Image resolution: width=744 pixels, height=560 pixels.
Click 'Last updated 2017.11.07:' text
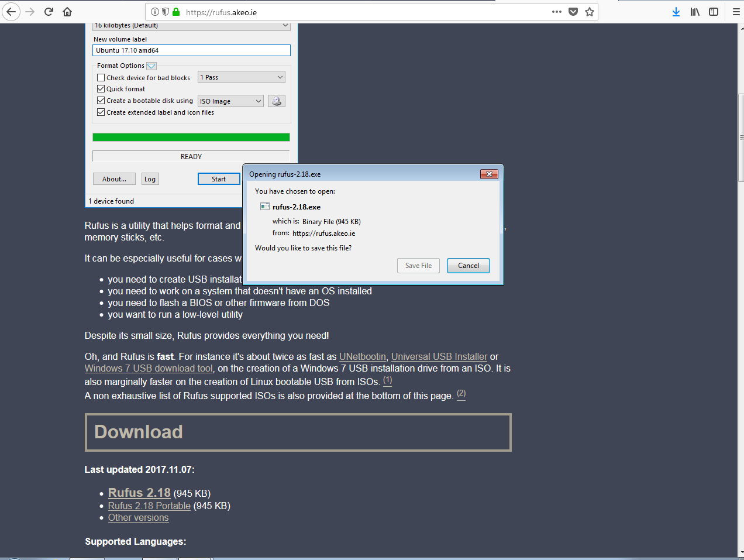140,469
